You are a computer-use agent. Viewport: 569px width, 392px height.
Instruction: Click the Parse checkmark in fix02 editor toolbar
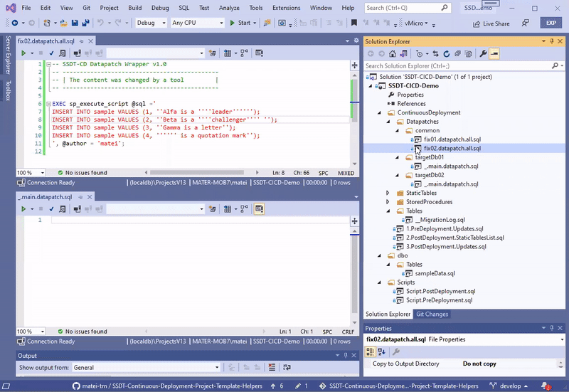[x=51, y=53]
